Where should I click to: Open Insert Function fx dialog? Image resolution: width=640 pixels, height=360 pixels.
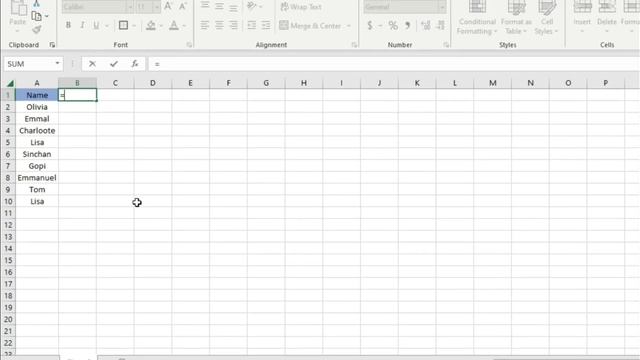click(x=135, y=64)
